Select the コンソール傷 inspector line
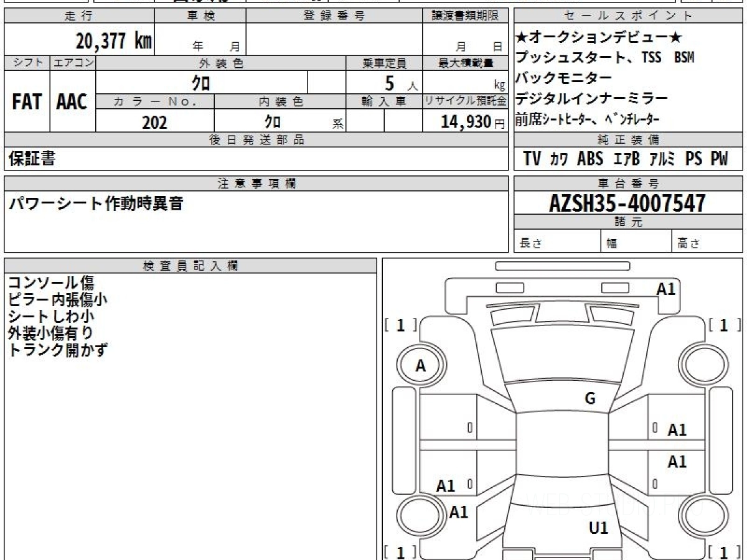 [51, 283]
